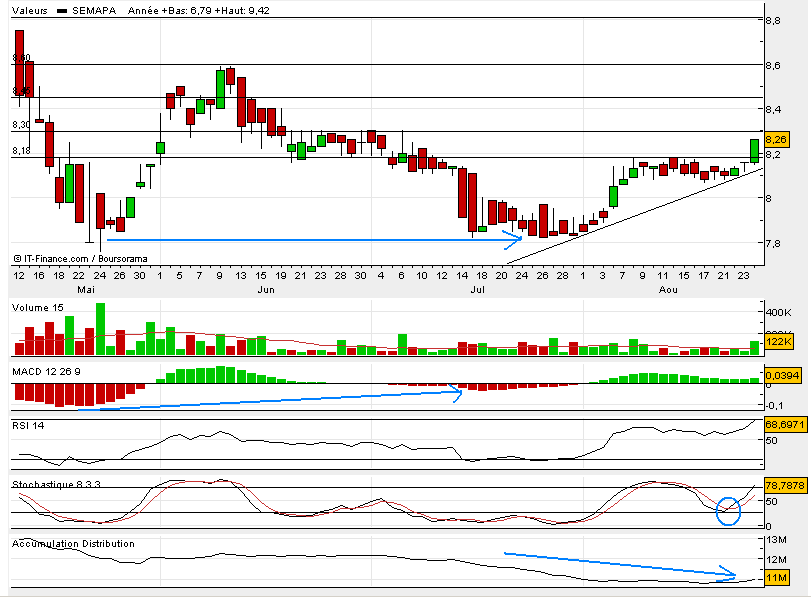Click the "Mai" month label on the date axis
The height and width of the screenshot is (597, 811).
pyautogui.click(x=86, y=290)
